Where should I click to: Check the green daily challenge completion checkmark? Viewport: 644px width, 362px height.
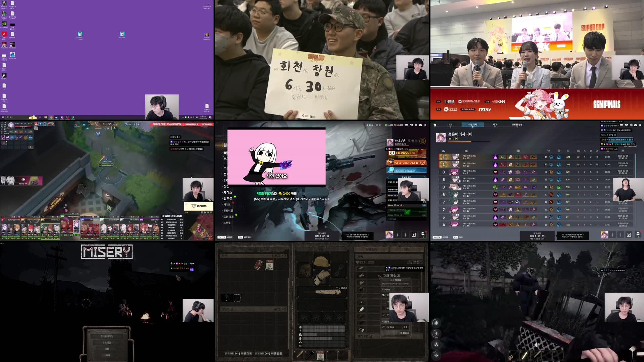(x=407, y=211)
